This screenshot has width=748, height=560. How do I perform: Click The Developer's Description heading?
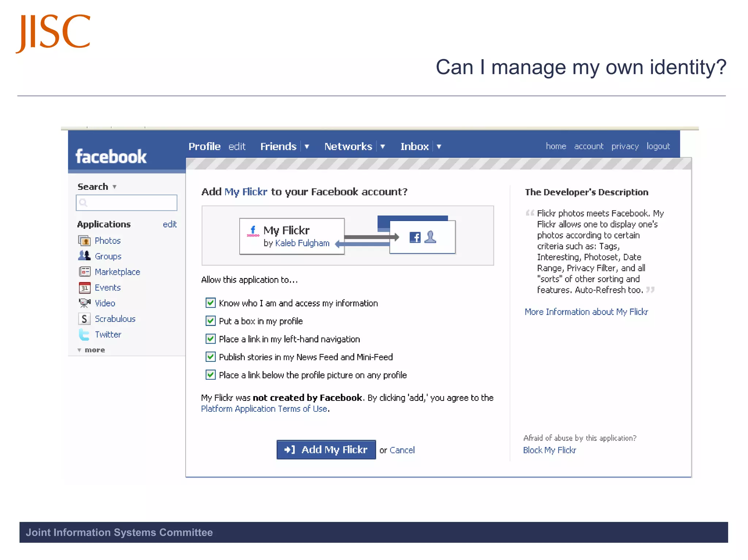pyautogui.click(x=587, y=192)
